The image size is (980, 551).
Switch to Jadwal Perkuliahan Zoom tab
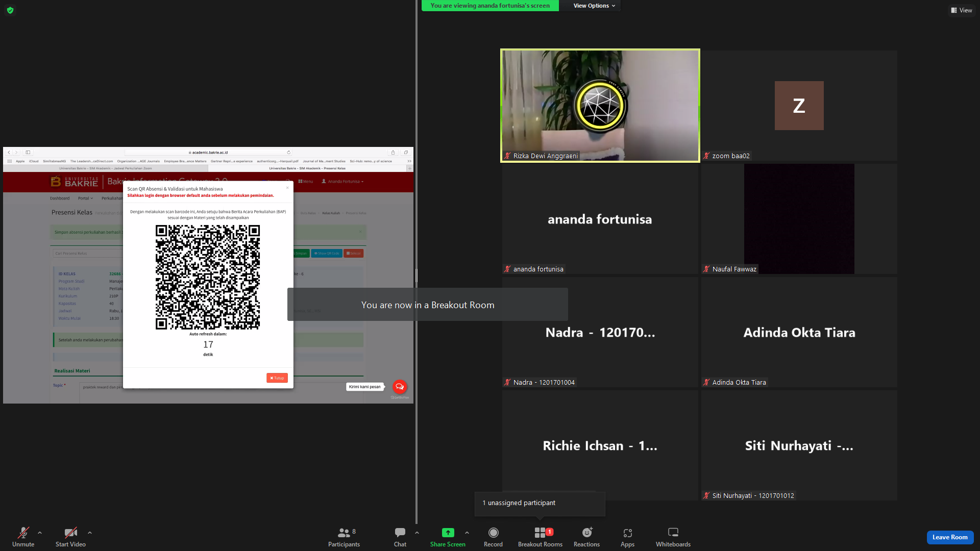tap(106, 168)
